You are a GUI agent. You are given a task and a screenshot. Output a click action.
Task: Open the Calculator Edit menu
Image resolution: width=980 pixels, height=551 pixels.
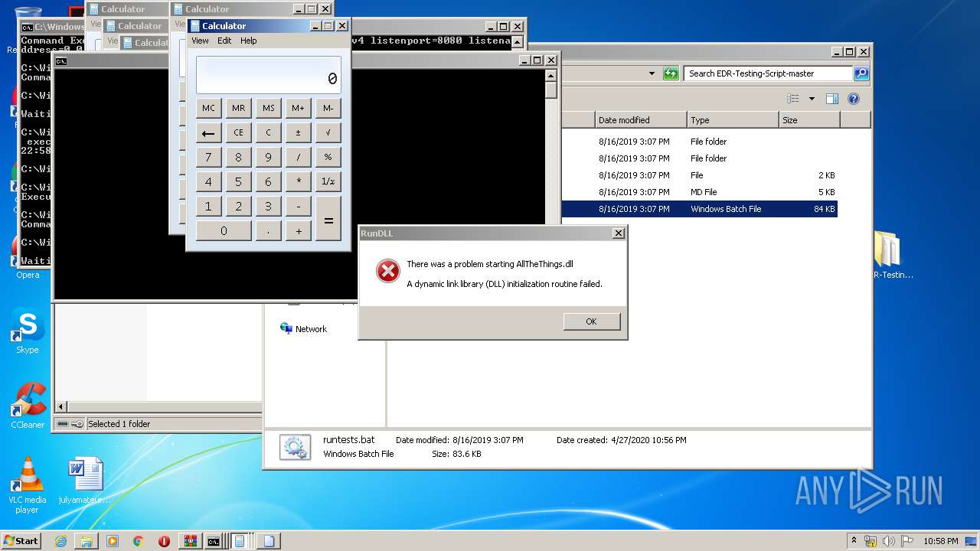(224, 41)
